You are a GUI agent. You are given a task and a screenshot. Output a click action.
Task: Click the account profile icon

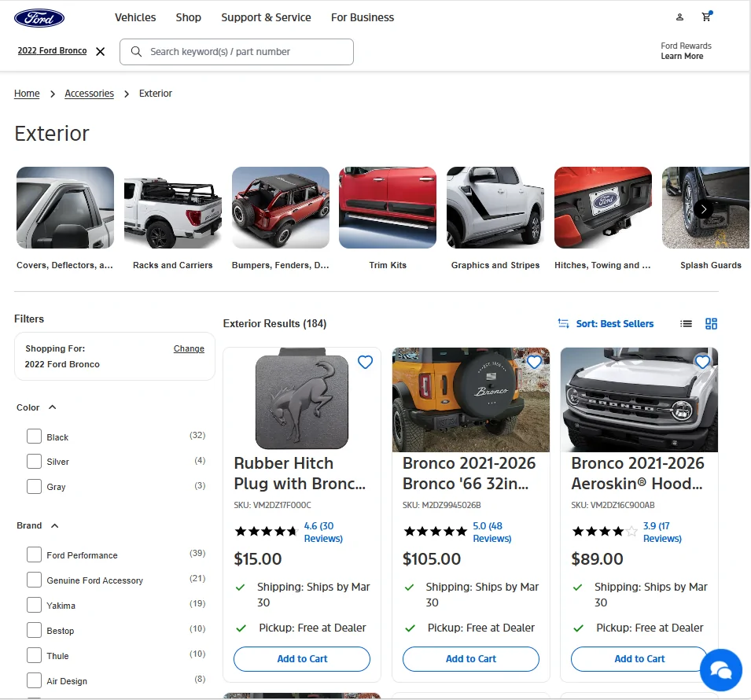pos(679,17)
